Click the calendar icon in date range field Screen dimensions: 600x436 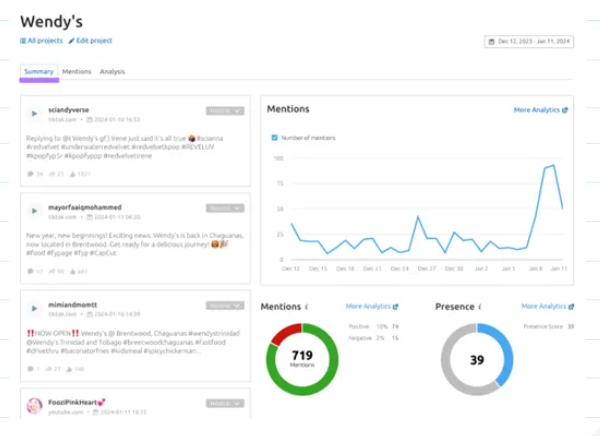[492, 41]
